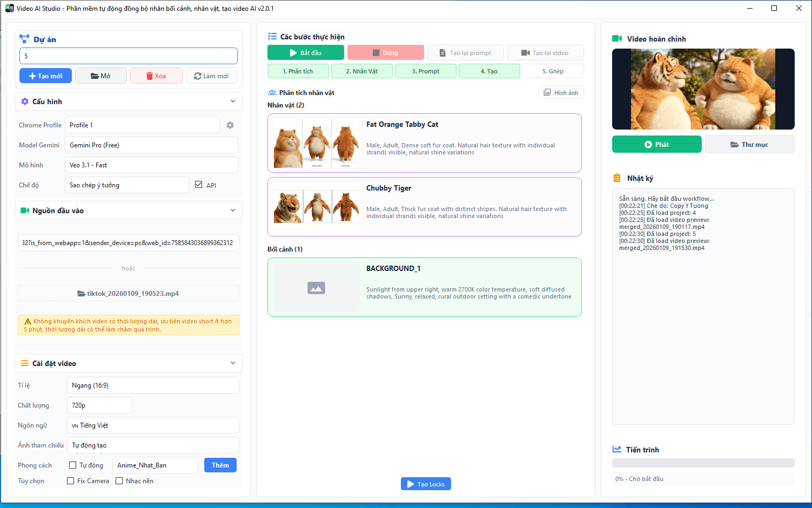The height and width of the screenshot is (508, 812).
Task: Refresh with the Làm mới button
Action: (211, 76)
